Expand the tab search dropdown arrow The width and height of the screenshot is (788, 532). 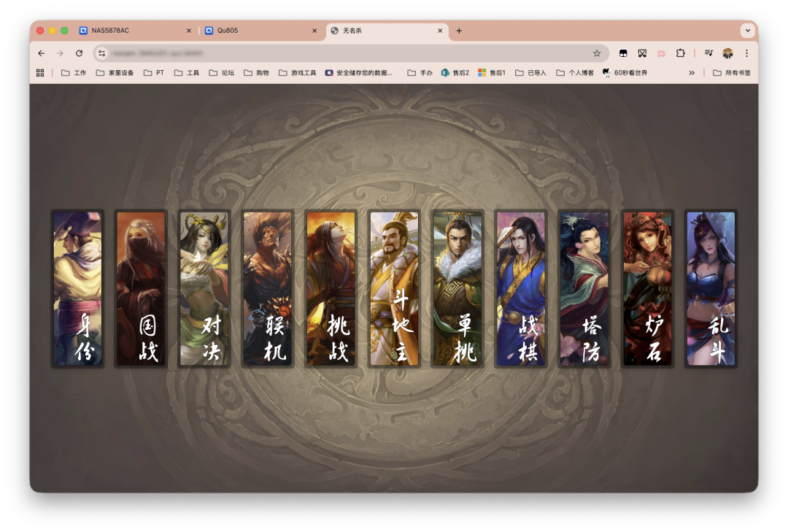747,31
